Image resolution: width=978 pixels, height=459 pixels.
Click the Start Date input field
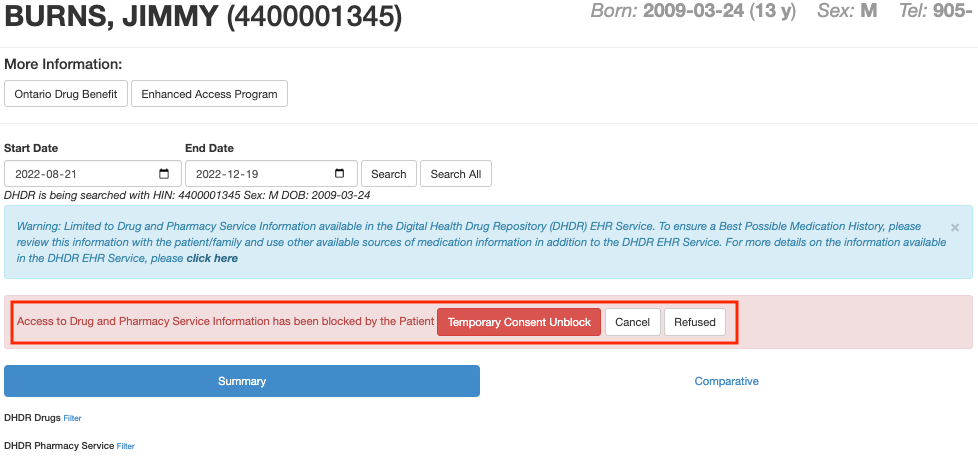pyautogui.click(x=80, y=173)
